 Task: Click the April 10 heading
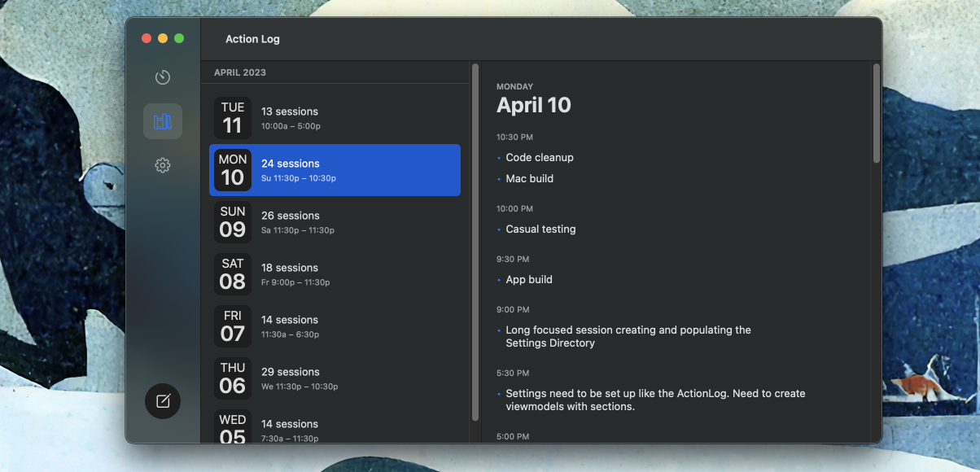[x=533, y=105]
